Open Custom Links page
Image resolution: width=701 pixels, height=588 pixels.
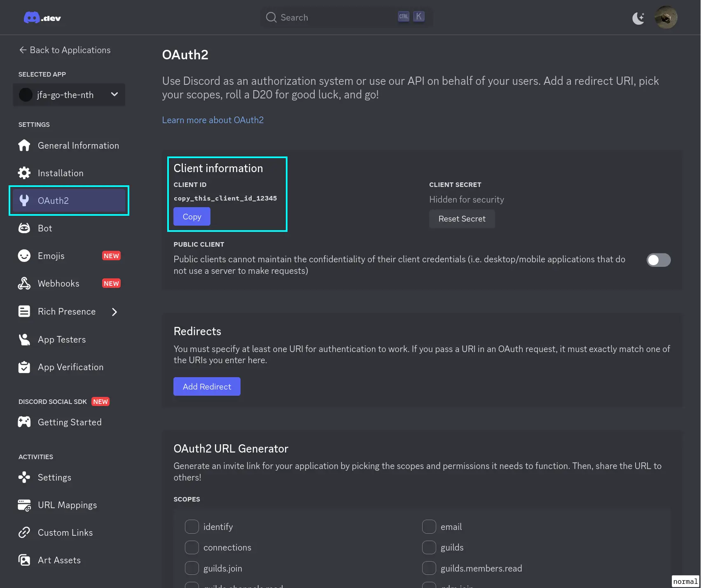[69, 532]
